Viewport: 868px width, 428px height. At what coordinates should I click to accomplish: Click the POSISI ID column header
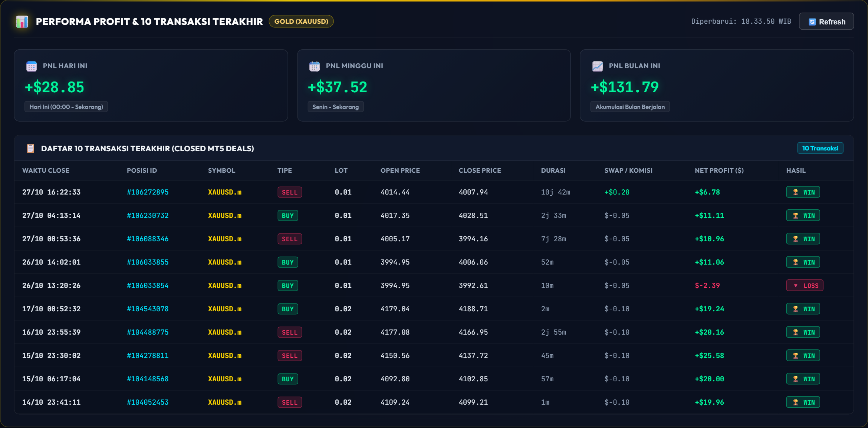tap(142, 170)
